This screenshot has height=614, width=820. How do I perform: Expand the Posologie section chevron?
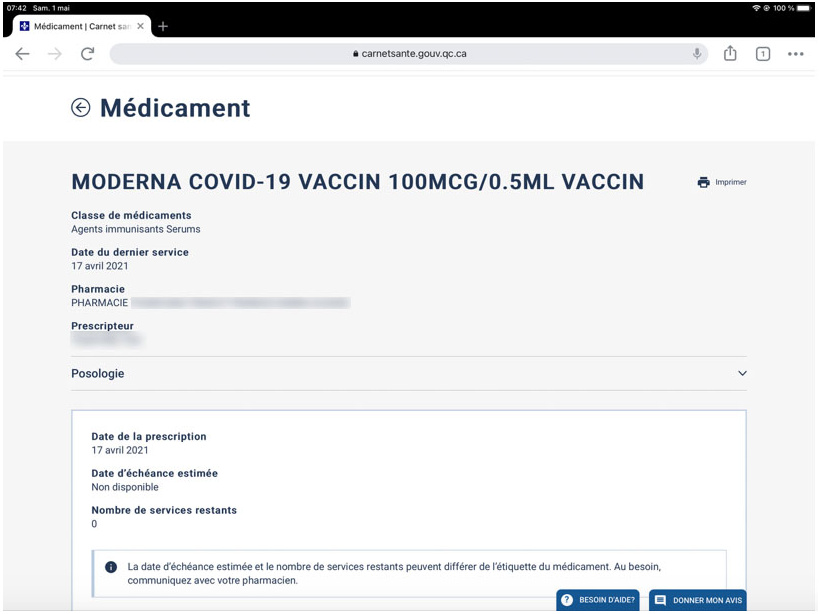coord(742,374)
